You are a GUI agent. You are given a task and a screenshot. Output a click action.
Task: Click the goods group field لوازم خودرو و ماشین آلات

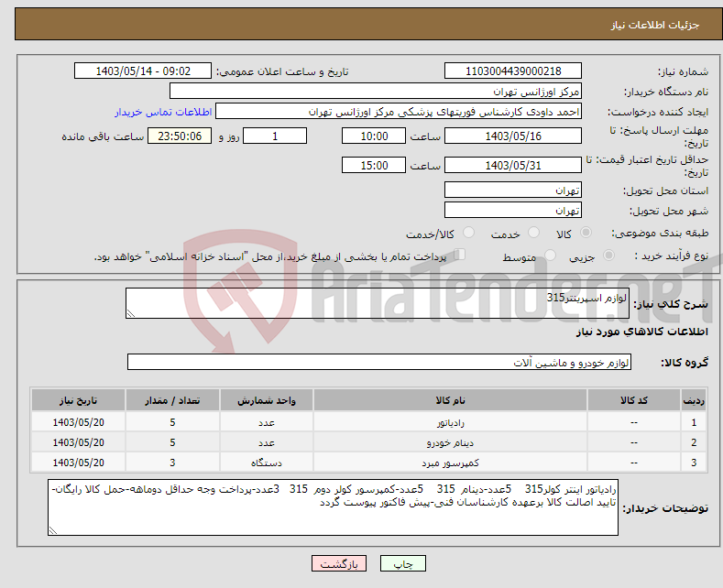tap(379, 362)
